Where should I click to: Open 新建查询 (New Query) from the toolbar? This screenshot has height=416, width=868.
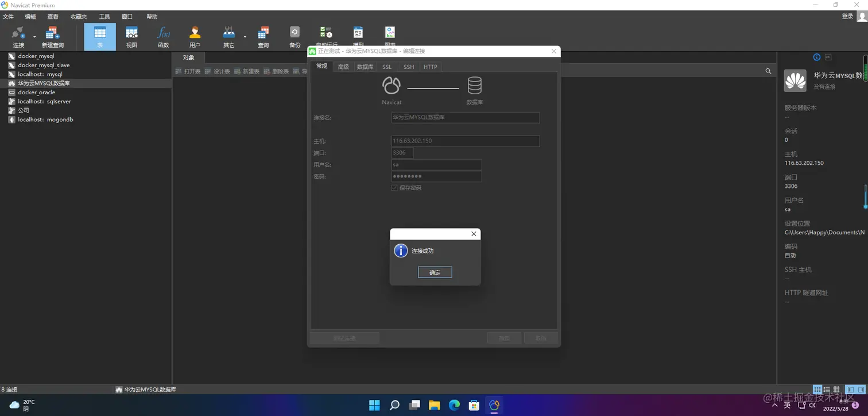click(53, 37)
